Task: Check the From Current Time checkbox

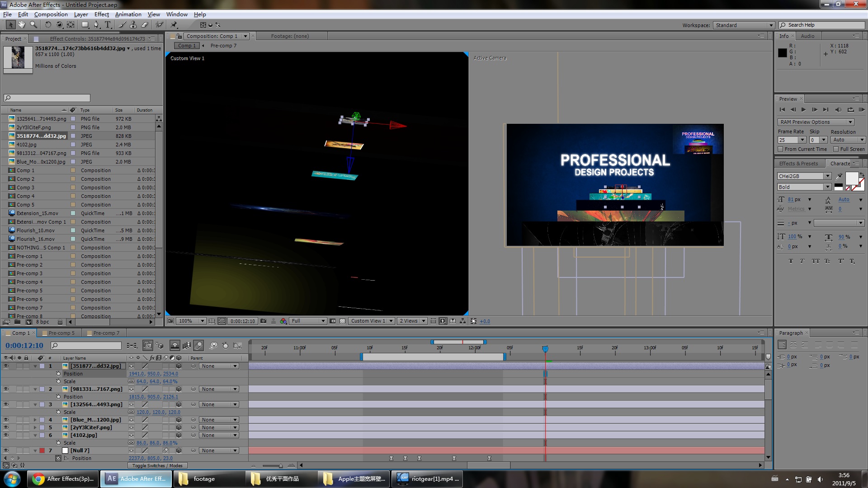Action: (x=780, y=149)
